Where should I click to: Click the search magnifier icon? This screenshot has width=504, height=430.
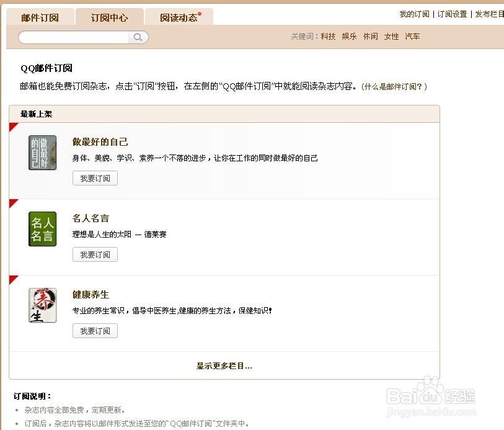[138, 37]
